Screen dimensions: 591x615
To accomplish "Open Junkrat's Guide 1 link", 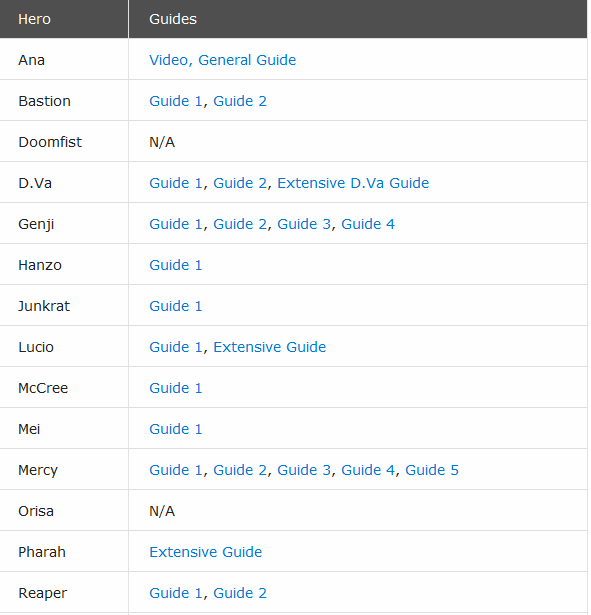I will point(176,306).
